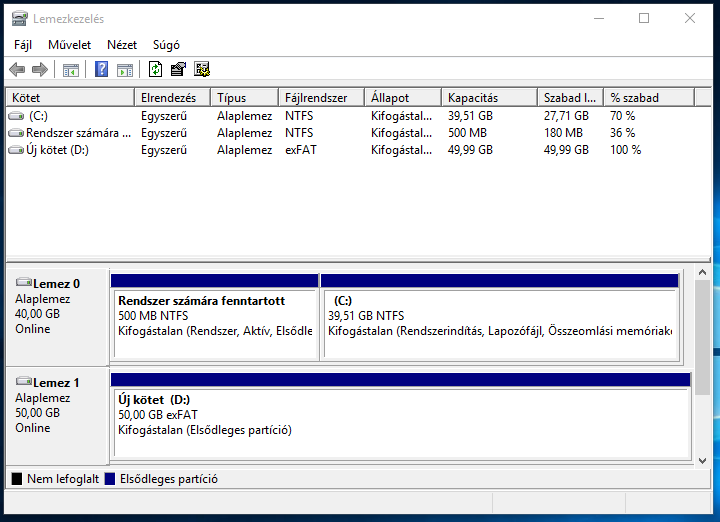Click the disk pane scrollbar down arrow
The image size is (720, 522).
click(702, 460)
